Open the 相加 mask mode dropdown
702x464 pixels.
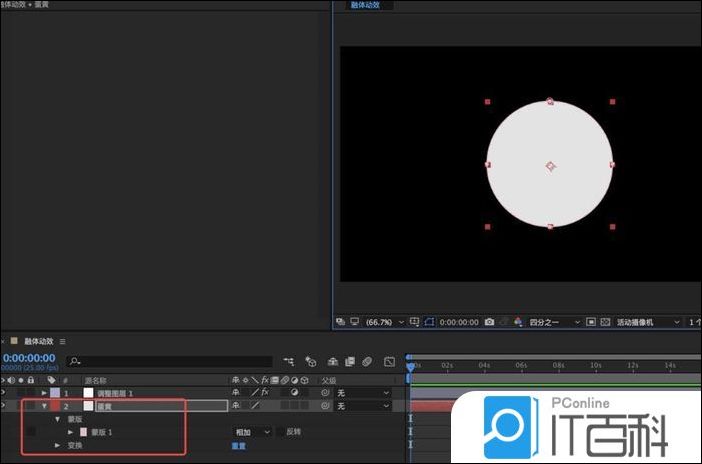(252, 432)
